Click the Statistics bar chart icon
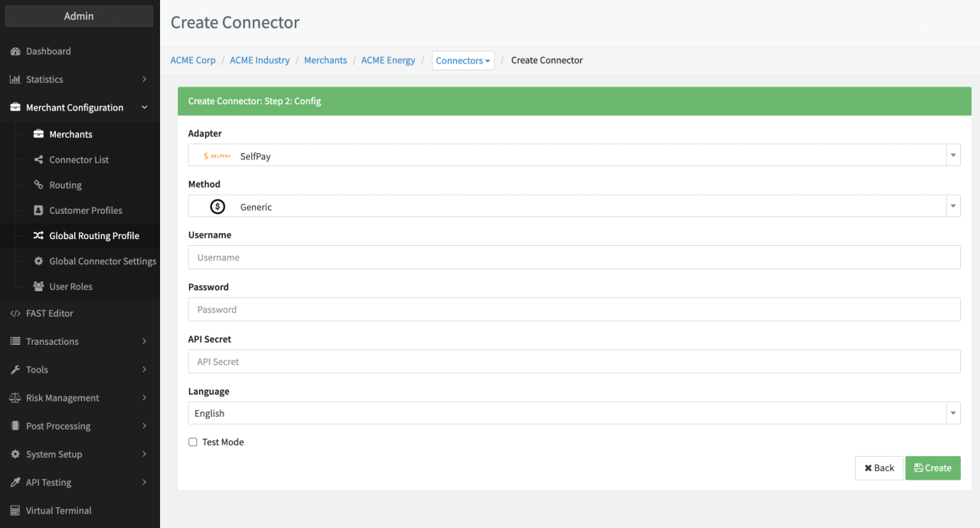 [15, 80]
